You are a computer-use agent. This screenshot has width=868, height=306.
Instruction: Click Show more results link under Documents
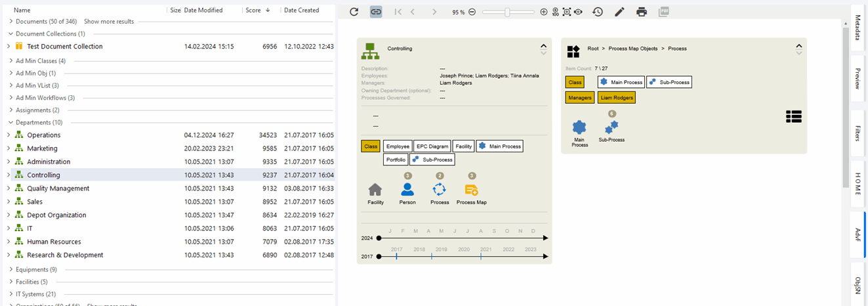pyautogui.click(x=109, y=22)
